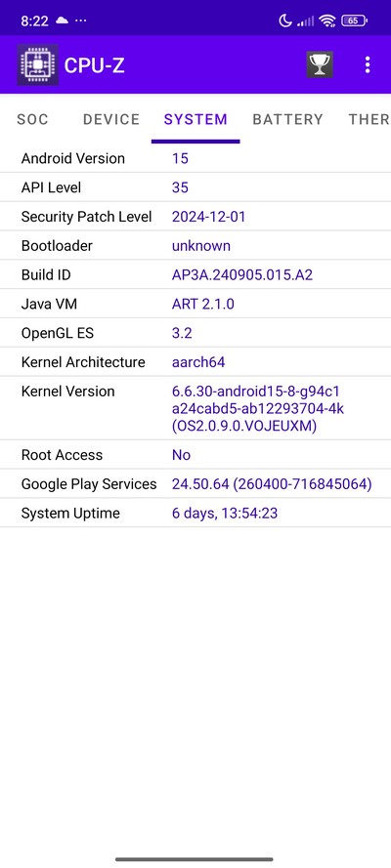The width and height of the screenshot is (391, 868).
Task: Select the Build ID row
Action: coord(195,275)
